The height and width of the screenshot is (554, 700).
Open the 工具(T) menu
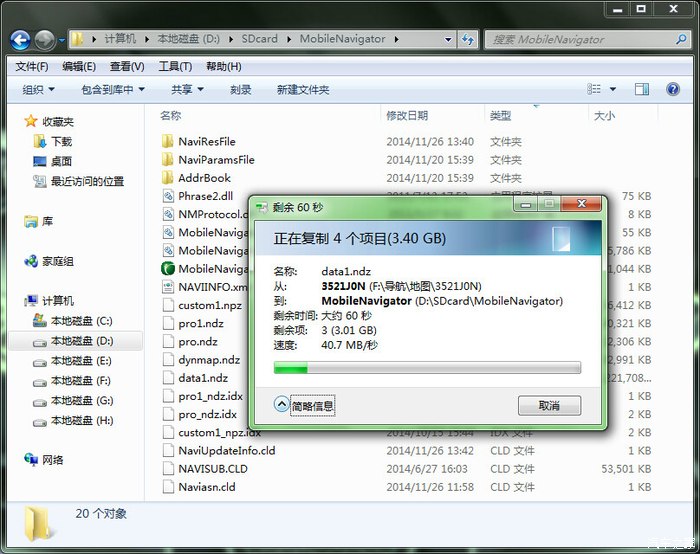[175, 67]
